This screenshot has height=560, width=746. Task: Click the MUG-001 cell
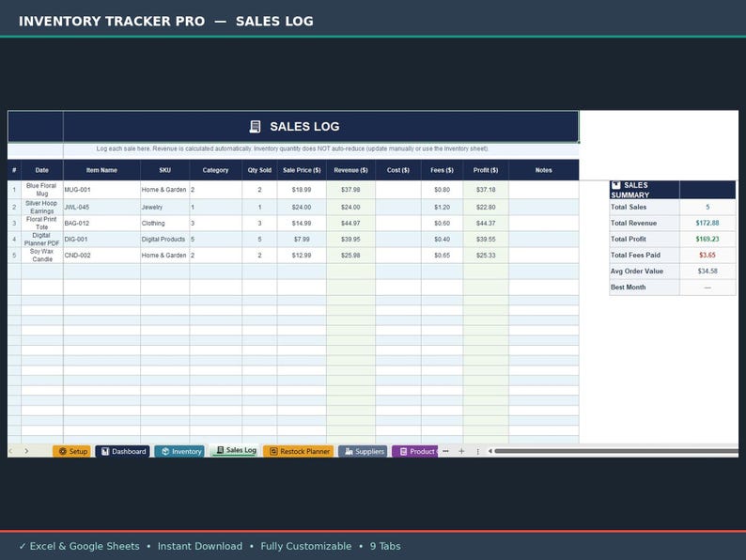[x=101, y=190]
